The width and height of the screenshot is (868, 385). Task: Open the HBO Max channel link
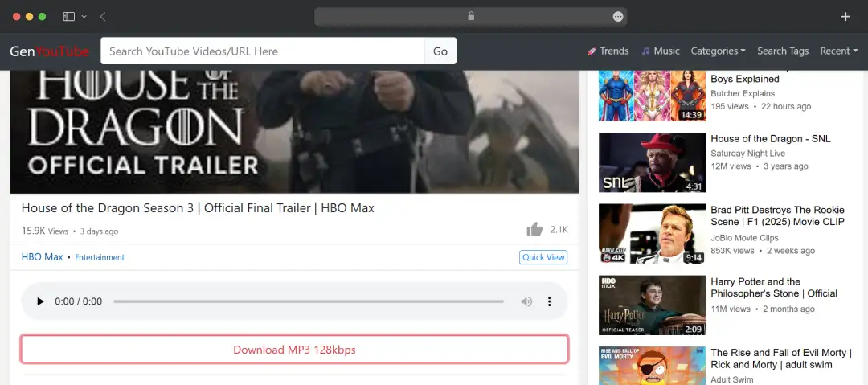42,257
